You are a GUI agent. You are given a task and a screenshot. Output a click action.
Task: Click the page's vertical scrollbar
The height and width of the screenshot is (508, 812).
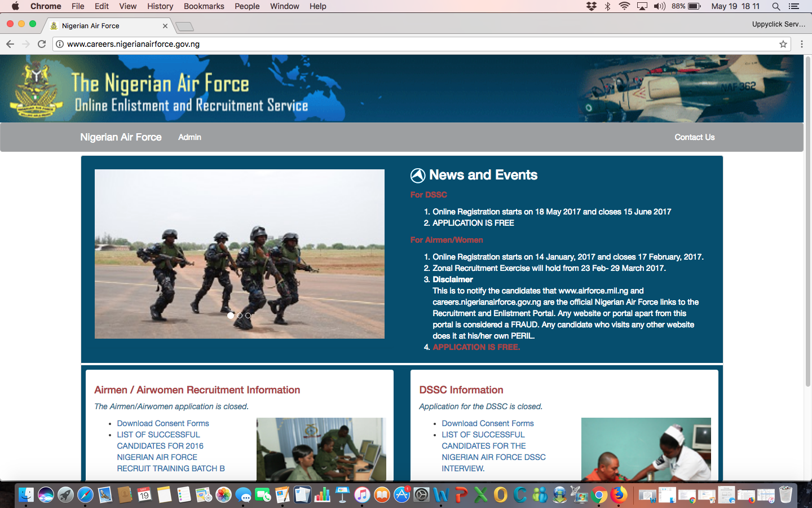coord(808,221)
